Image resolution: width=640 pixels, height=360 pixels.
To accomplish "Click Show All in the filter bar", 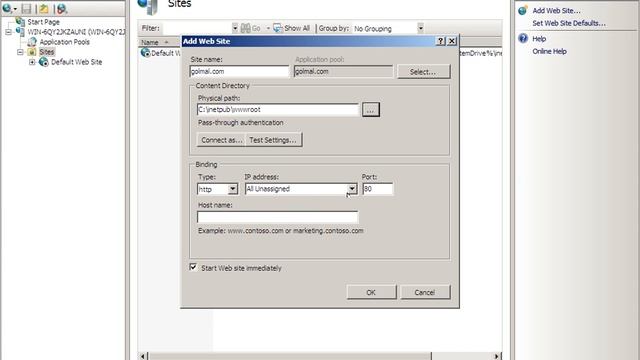I will (x=291, y=28).
